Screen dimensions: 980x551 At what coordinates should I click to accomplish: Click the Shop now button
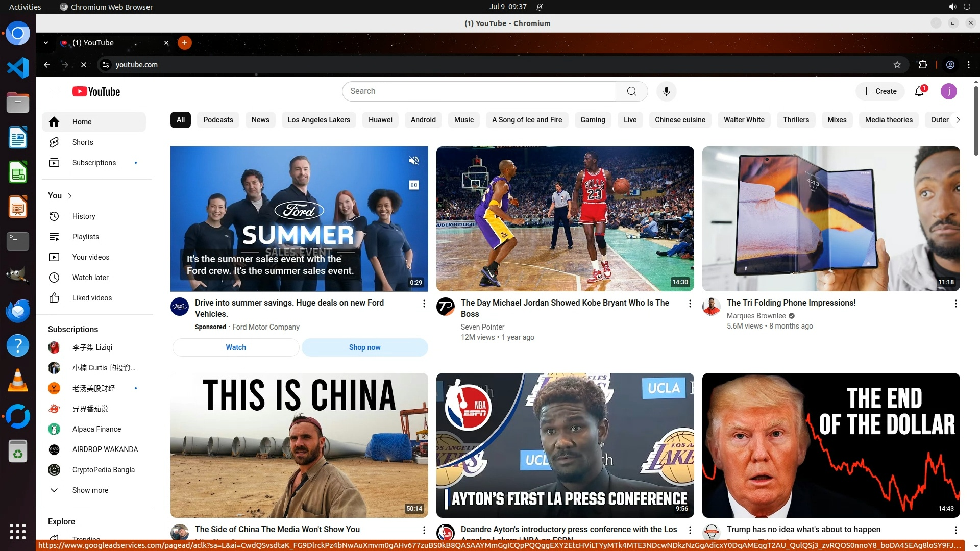point(364,347)
